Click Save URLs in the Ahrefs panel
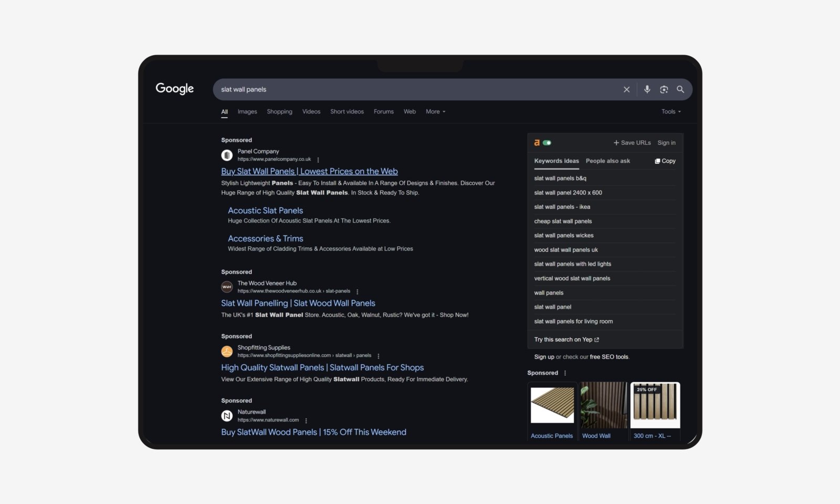This screenshot has height=504, width=840. click(x=632, y=143)
